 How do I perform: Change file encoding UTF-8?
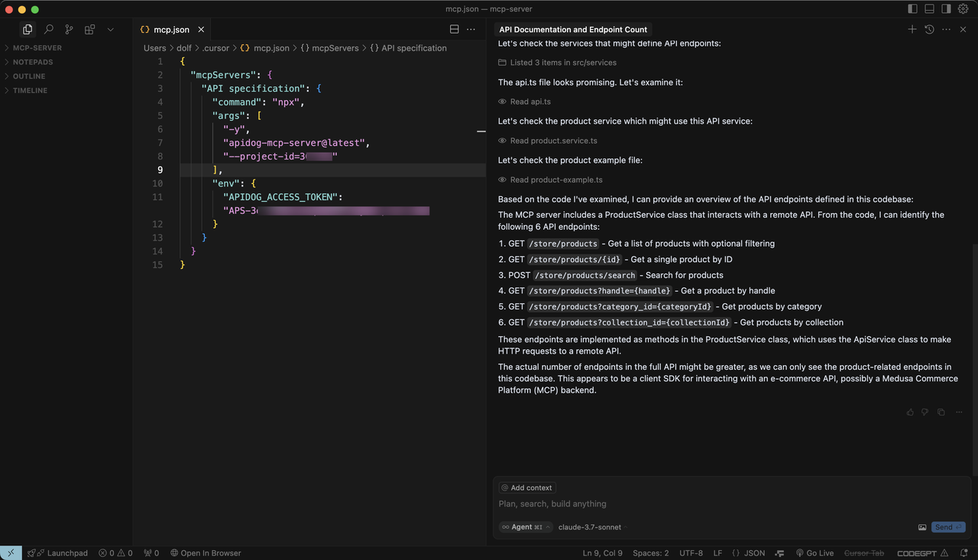(x=691, y=553)
